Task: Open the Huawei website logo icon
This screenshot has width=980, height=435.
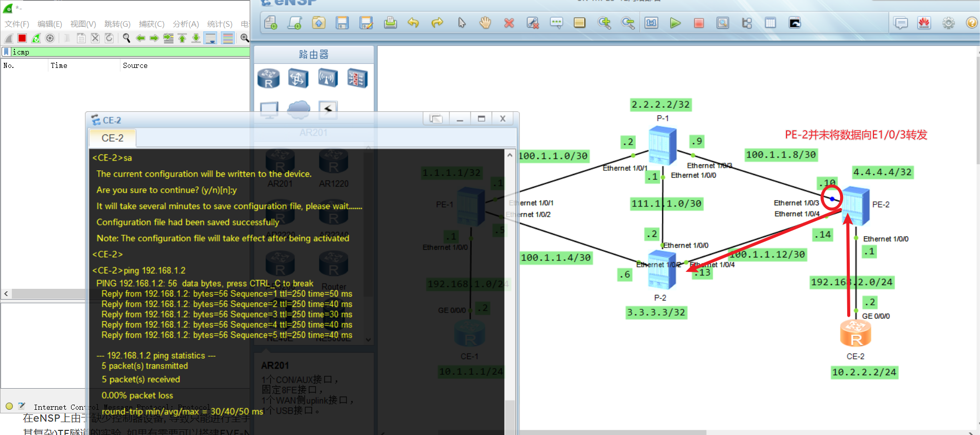Action: point(924,23)
